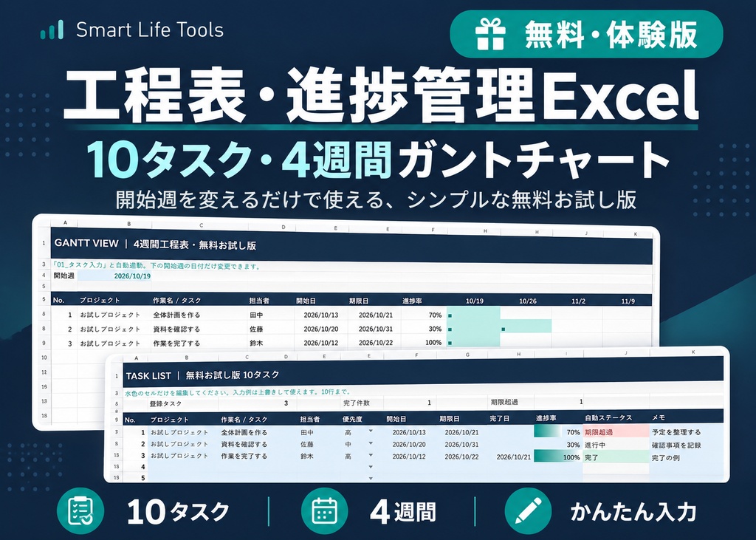The image size is (756, 540).
Task: Click the 完了日 value 2026/10/21 in Task List
Action: click(514, 457)
